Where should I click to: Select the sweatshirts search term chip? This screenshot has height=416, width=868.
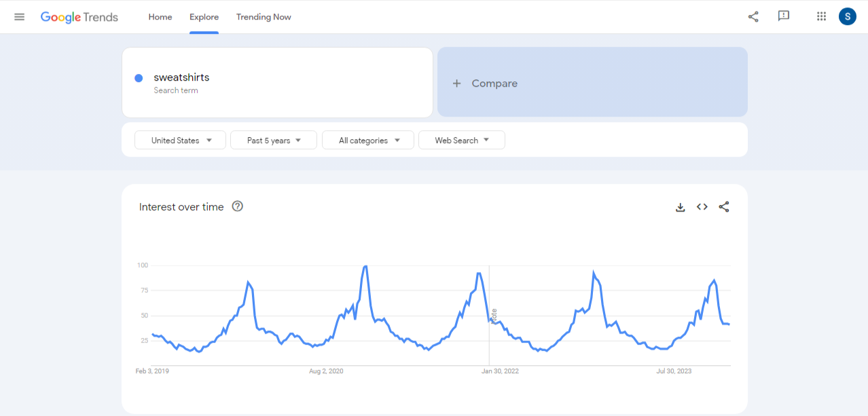click(x=181, y=77)
